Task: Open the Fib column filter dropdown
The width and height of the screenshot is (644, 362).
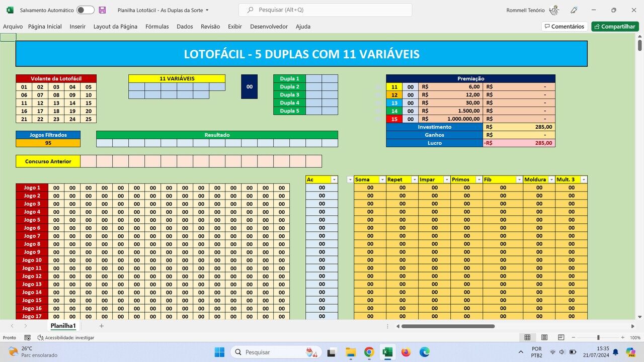Action: click(519, 179)
